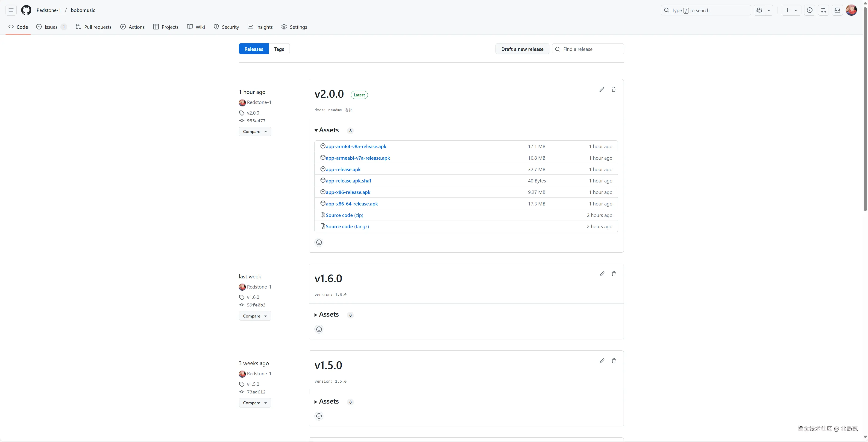Collapse the v2.0.0 Assets section
This screenshot has width=868, height=442.
326,130
